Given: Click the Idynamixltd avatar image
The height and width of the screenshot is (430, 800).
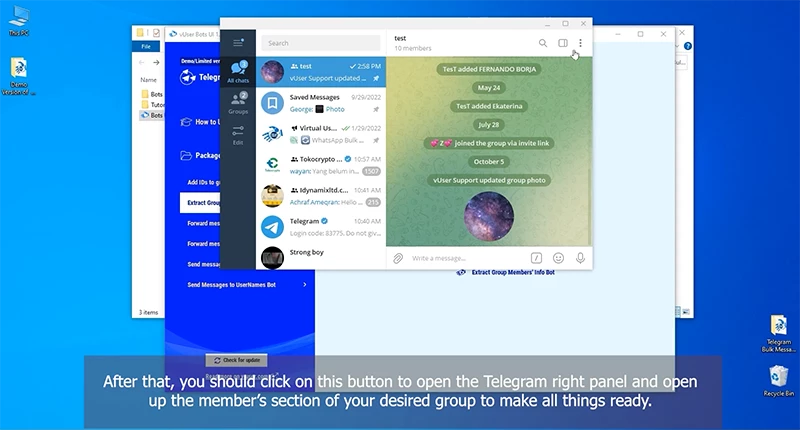Looking at the screenshot, I should [272, 196].
